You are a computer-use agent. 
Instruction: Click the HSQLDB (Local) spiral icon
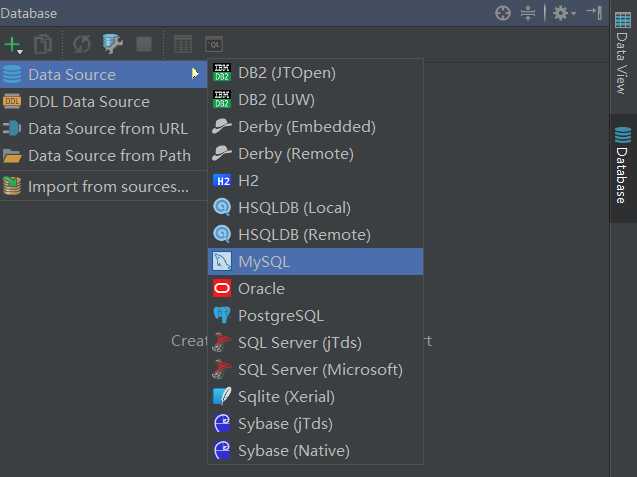click(x=222, y=207)
